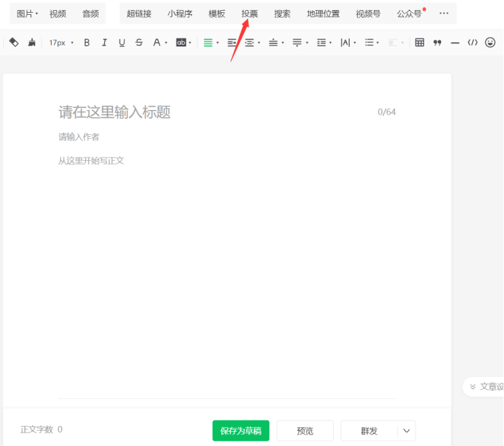Insert a code block with </> icon
The width and height of the screenshot is (504, 446).
click(472, 42)
